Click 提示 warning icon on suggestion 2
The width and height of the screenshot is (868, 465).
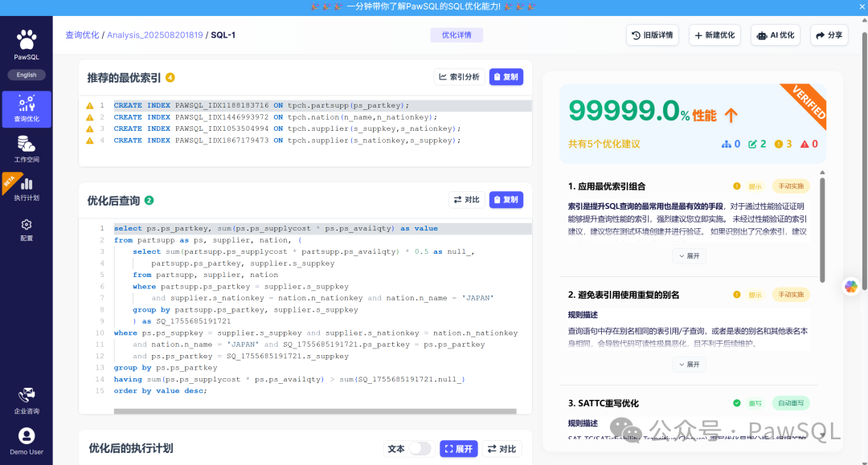tap(737, 295)
